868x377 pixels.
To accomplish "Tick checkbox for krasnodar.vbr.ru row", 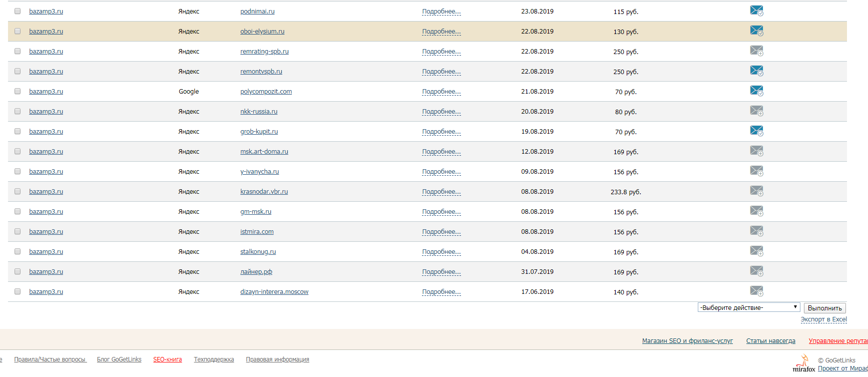I will [x=18, y=191].
